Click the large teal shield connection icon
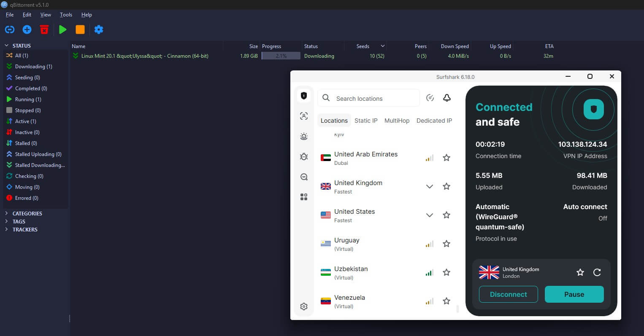 coord(594,110)
